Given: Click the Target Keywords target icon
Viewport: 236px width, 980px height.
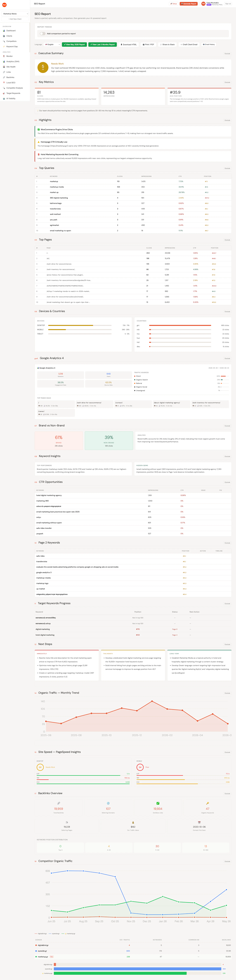Looking at the screenshot, I should [4, 93].
